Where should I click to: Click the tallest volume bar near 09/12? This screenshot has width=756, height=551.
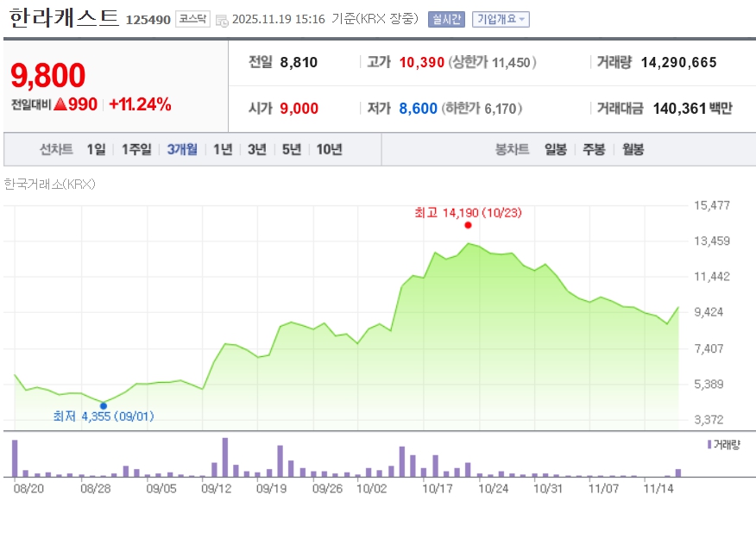coord(225,457)
